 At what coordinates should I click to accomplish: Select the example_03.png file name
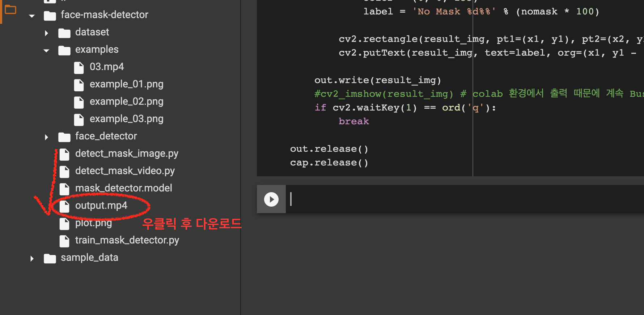127,118
